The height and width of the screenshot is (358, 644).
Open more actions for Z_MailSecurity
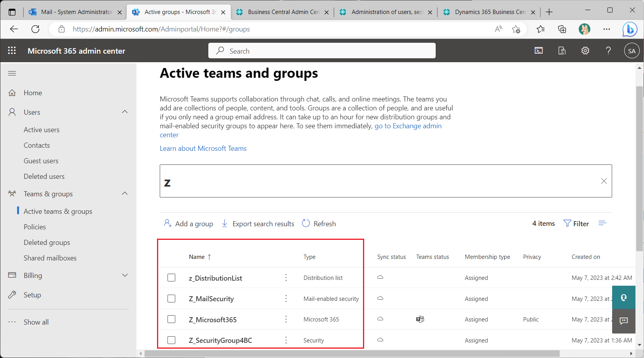[x=286, y=299]
